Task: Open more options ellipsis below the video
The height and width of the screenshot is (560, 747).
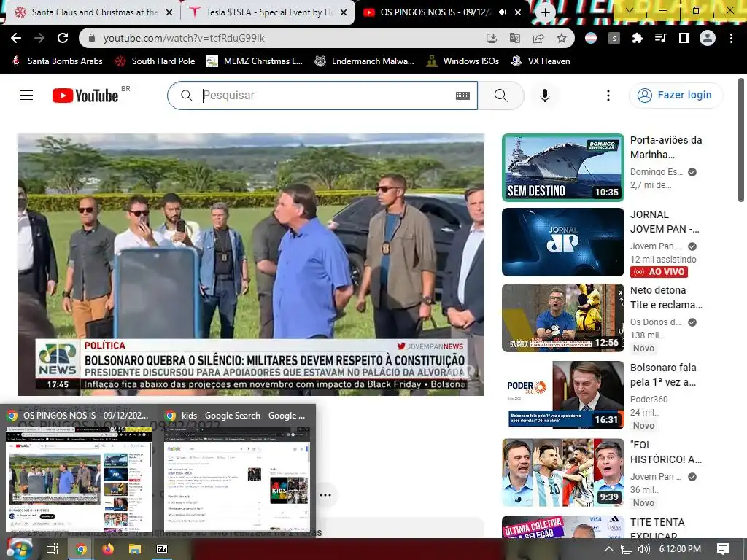Action: pos(325,495)
